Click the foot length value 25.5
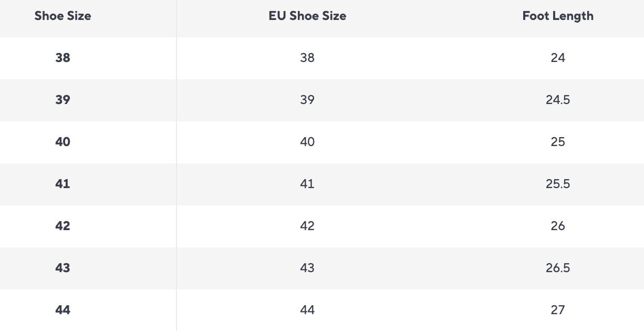Image resolution: width=644 pixels, height=331 pixels. (x=558, y=184)
